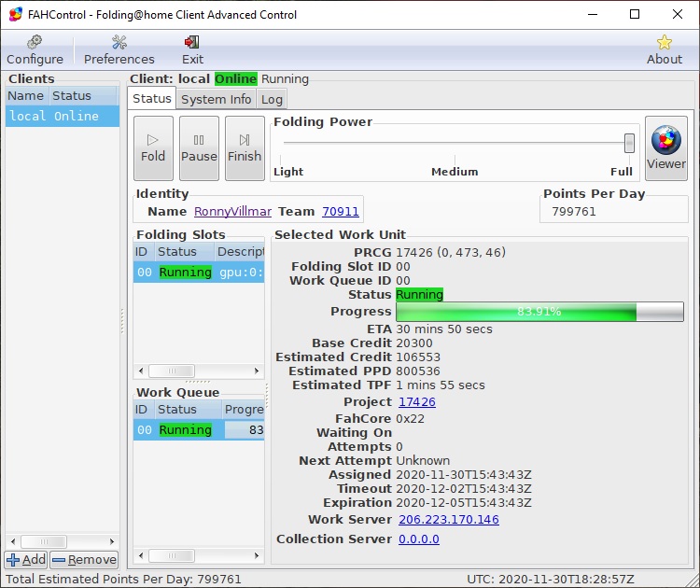Click the Base Credit value 20300
This screenshot has width=700, height=588.
pos(413,343)
